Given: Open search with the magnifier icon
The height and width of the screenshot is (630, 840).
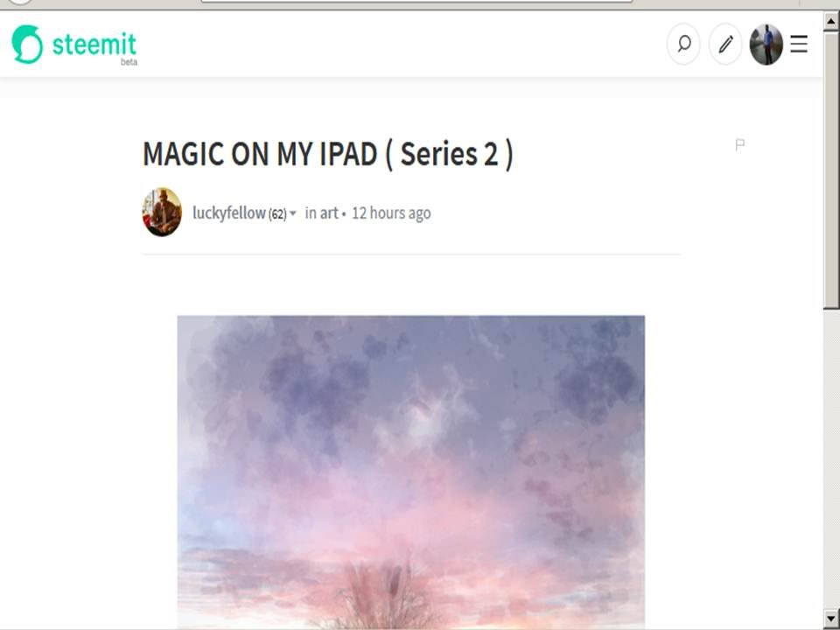Looking at the screenshot, I should (x=683, y=44).
